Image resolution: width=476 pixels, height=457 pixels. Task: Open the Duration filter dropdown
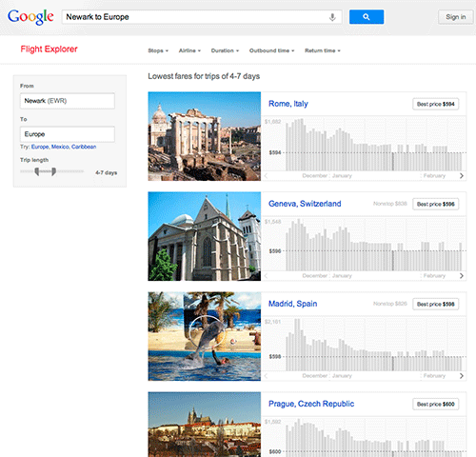(x=225, y=50)
